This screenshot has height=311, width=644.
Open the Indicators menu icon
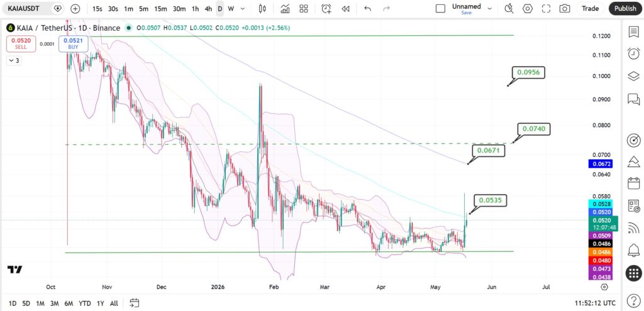(285, 9)
